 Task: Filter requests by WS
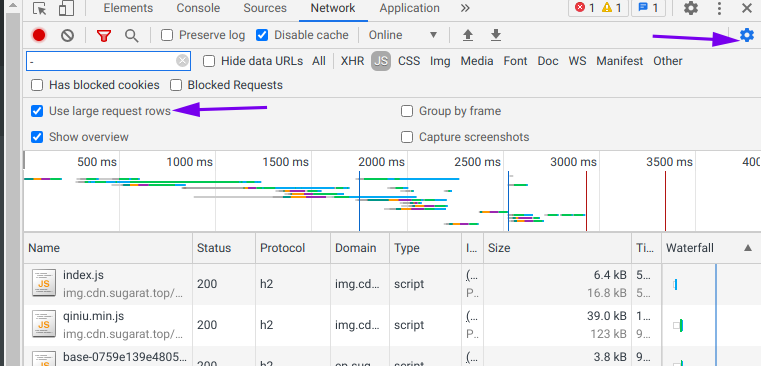(578, 61)
